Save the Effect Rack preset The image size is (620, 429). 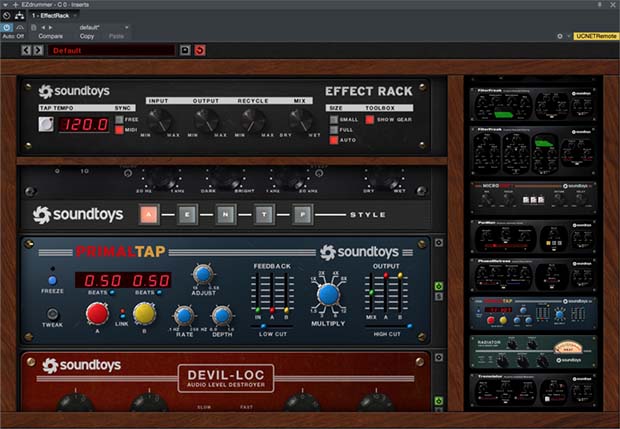(x=185, y=50)
